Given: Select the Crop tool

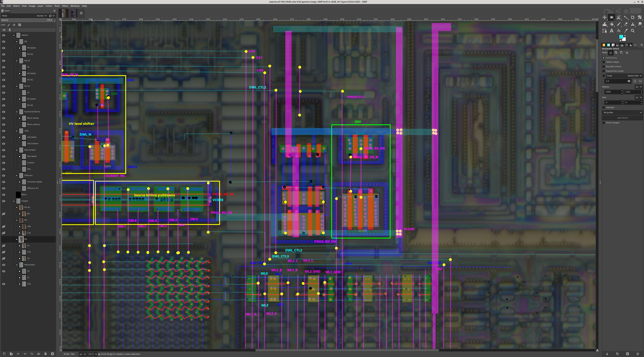Looking at the screenshot, I should (x=633, y=17).
